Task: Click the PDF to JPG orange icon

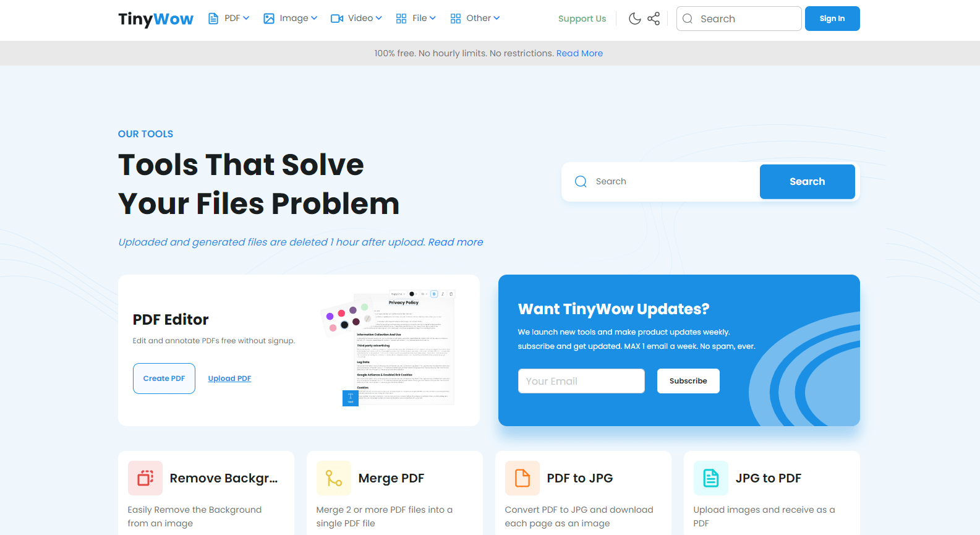Action: pyautogui.click(x=522, y=478)
